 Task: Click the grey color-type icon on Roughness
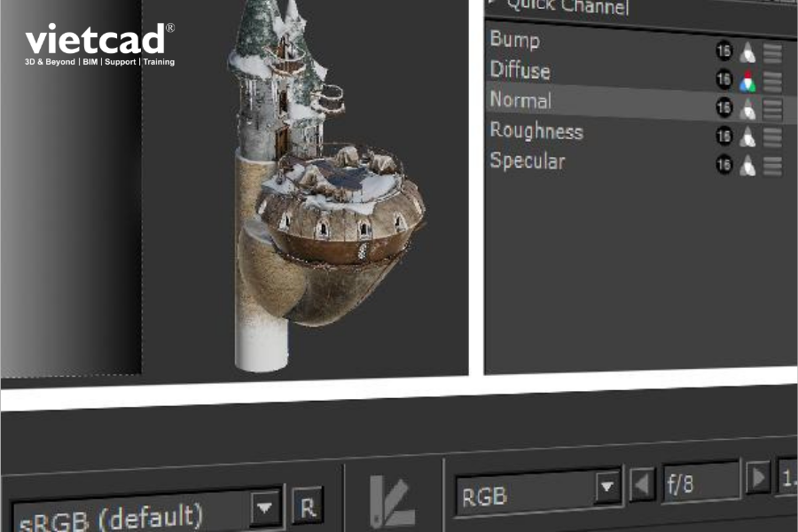[747, 137]
